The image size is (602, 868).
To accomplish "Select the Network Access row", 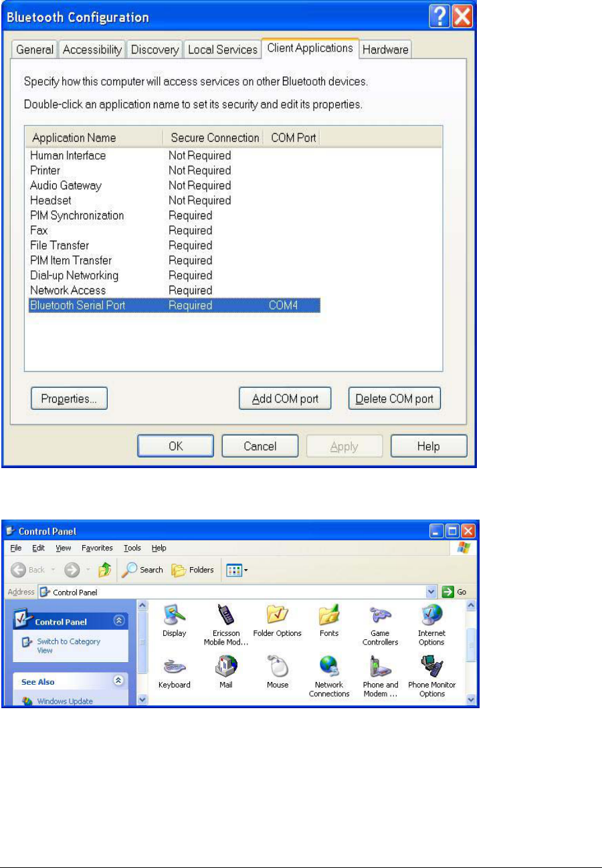I will point(174,291).
